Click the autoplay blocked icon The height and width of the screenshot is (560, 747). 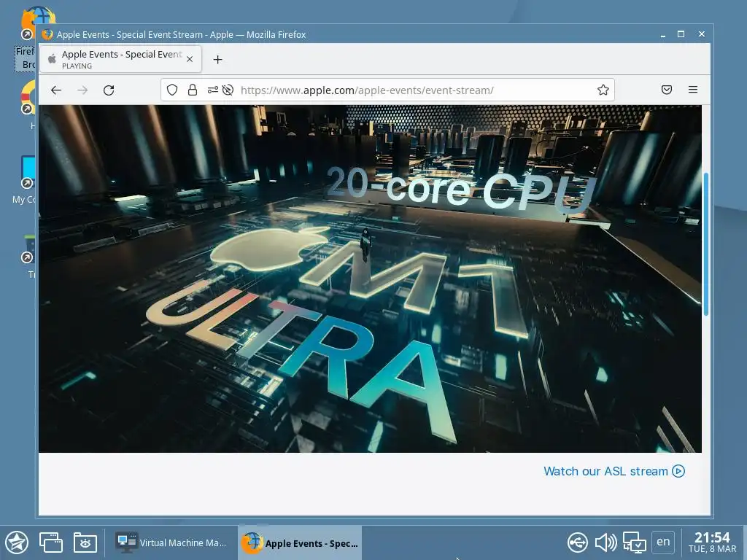(x=228, y=90)
